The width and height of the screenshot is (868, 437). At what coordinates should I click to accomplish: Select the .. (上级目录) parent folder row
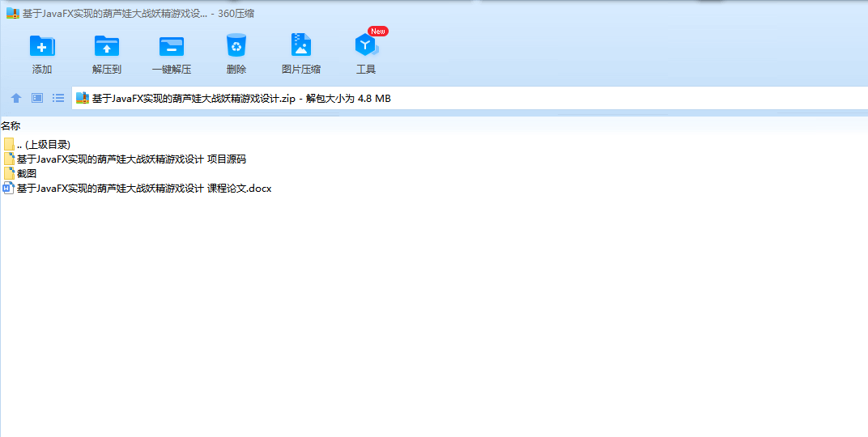(x=37, y=144)
